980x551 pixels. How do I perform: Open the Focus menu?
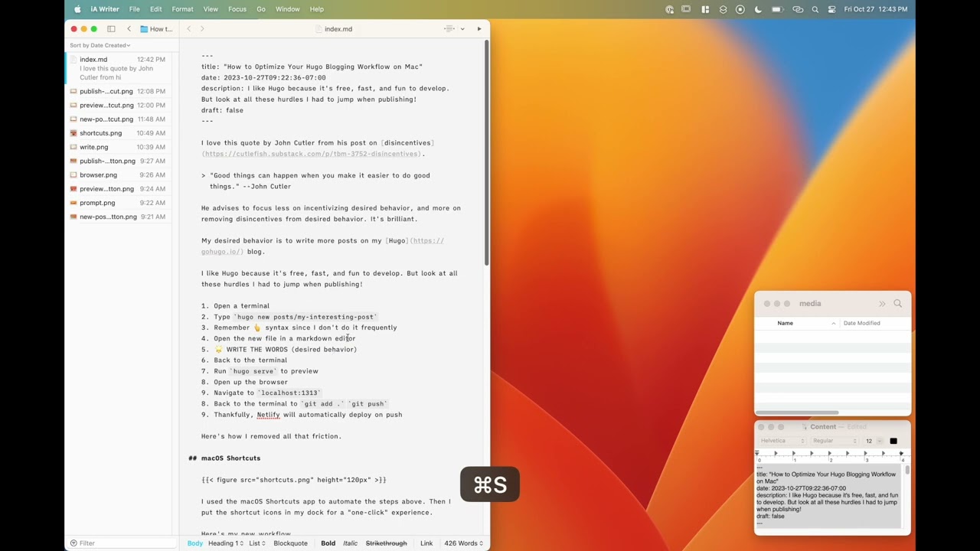pyautogui.click(x=237, y=9)
